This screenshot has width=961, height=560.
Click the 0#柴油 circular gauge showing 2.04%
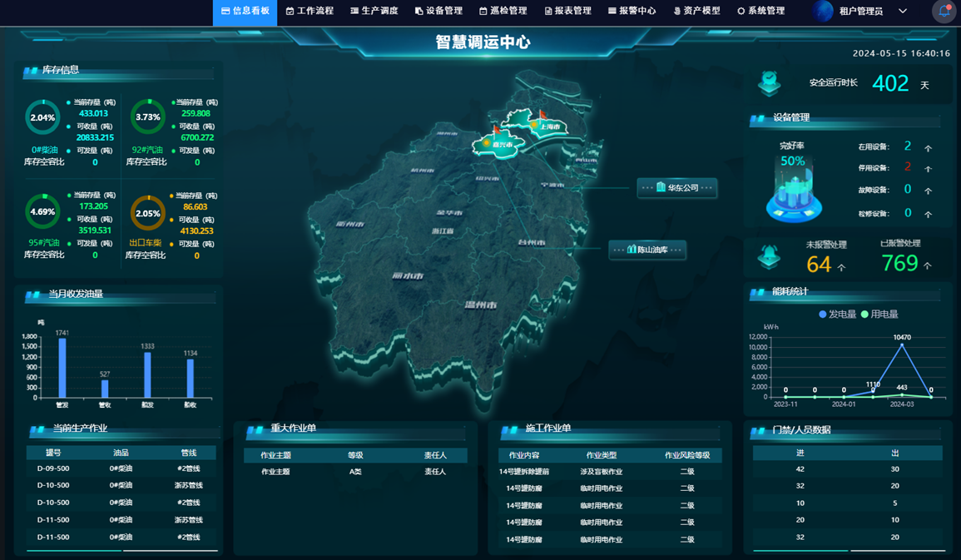(x=42, y=117)
